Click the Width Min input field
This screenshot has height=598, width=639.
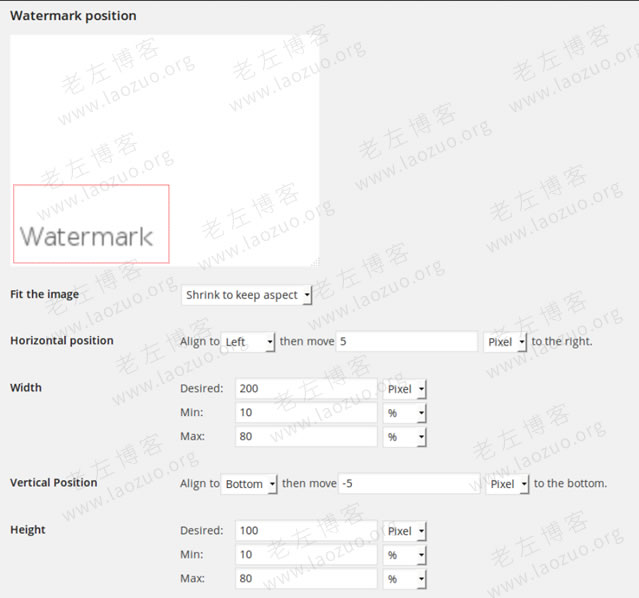(306, 413)
